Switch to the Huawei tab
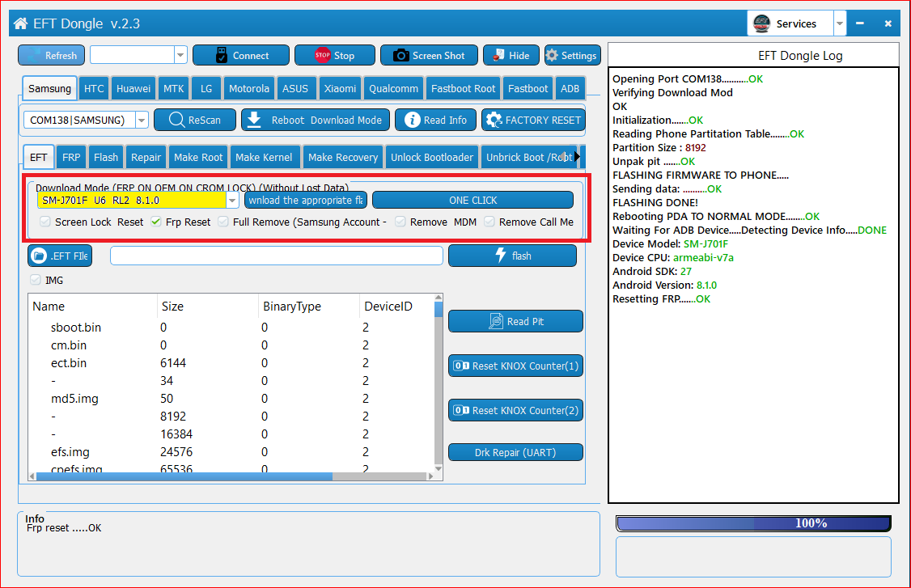The image size is (911, 588). click(133, 88)
